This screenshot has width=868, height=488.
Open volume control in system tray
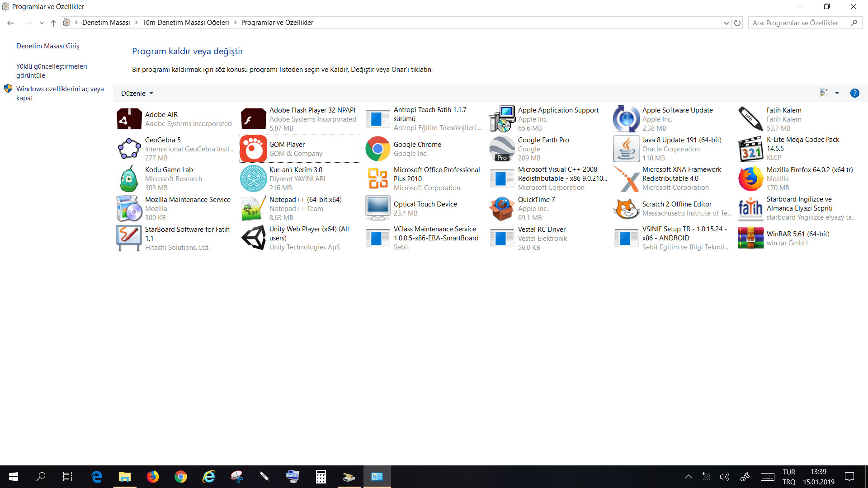tap(724, 477)
